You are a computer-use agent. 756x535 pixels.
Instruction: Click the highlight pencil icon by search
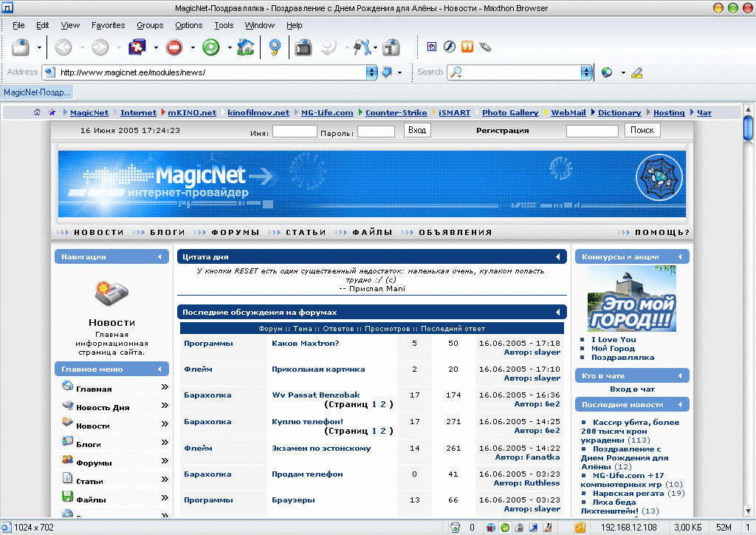coord(637,72)
